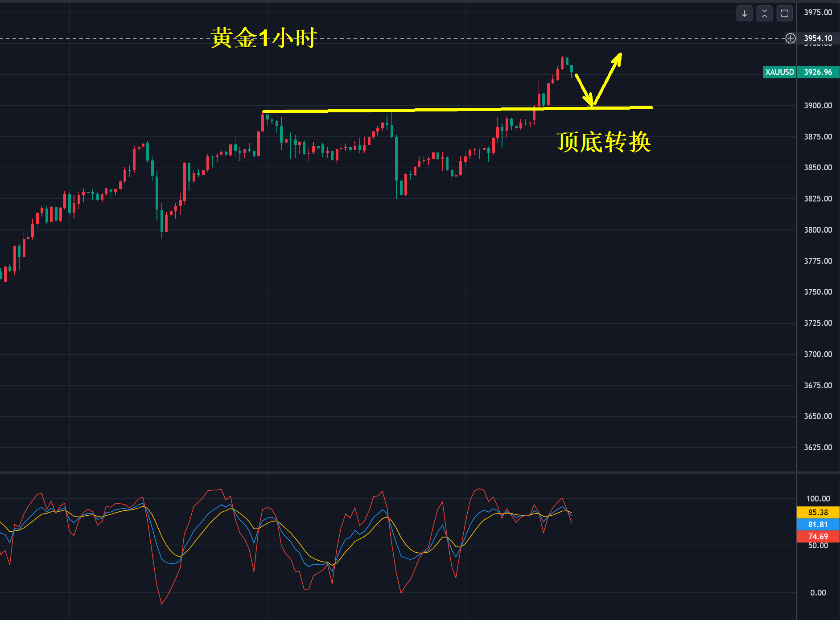Click the plus circle at 3954.10

click(x=791, y=38)
